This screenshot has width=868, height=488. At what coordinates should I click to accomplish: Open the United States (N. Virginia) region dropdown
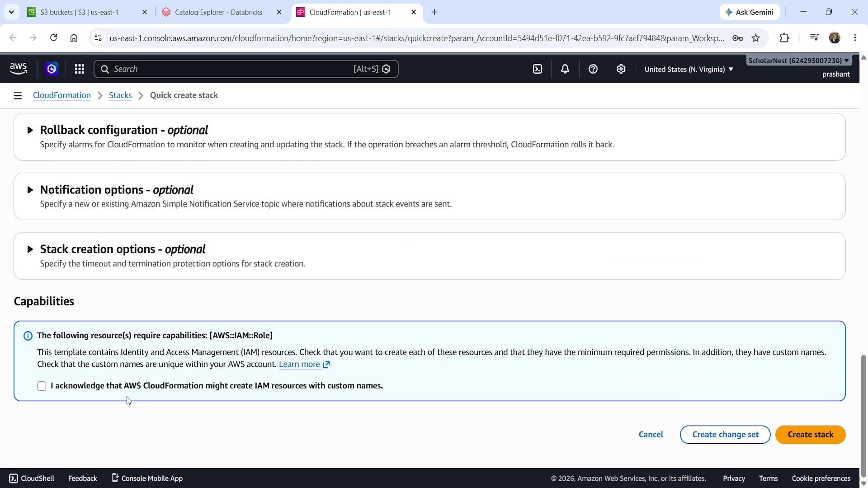click(x=689, y=69)
